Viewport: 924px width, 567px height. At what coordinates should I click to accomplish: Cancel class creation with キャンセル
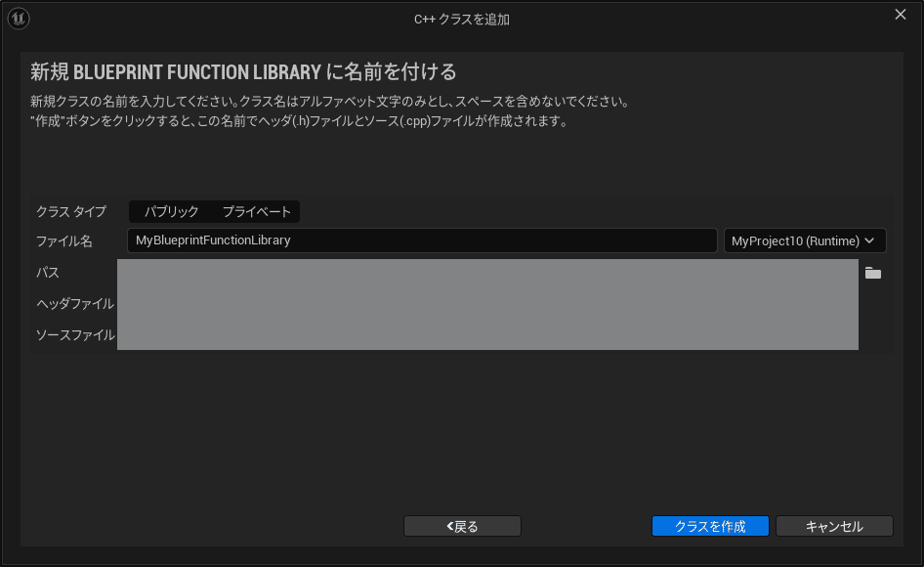tap(835, 526)
